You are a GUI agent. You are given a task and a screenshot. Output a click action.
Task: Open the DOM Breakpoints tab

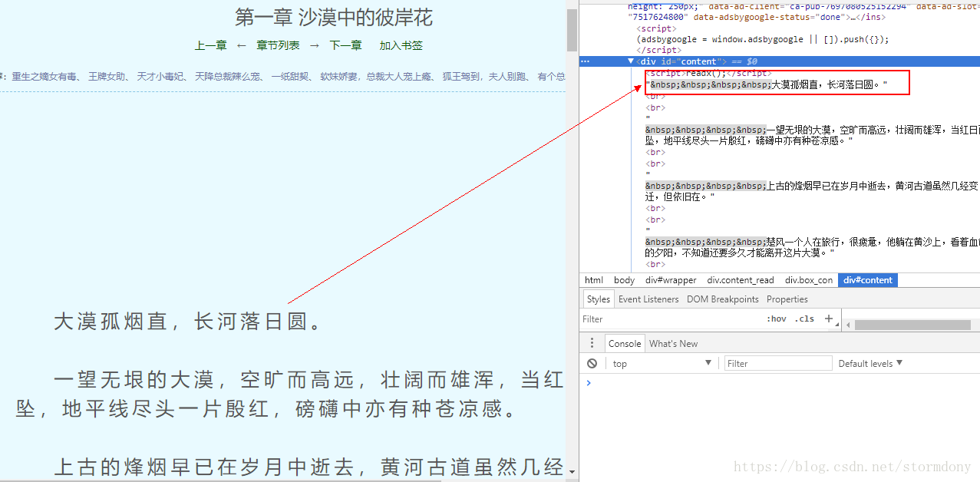click(722, 299)
